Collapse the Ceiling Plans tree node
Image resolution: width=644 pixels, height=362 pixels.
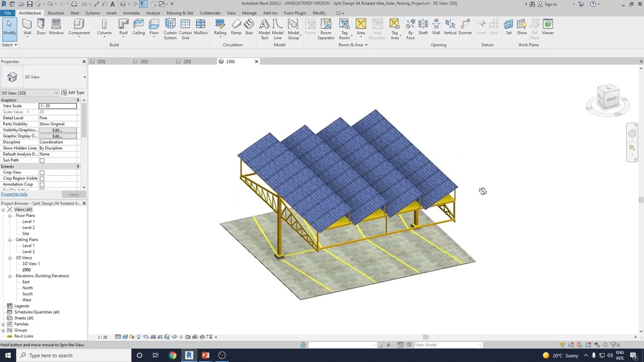click(10, 240)
